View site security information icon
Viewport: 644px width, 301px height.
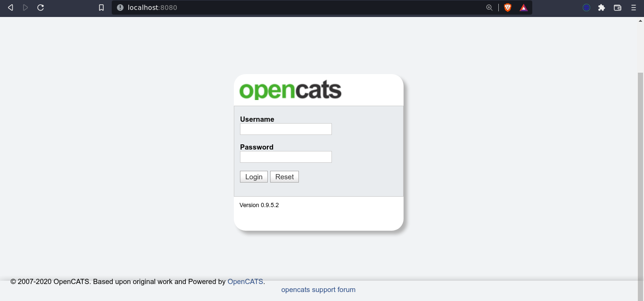120,8
